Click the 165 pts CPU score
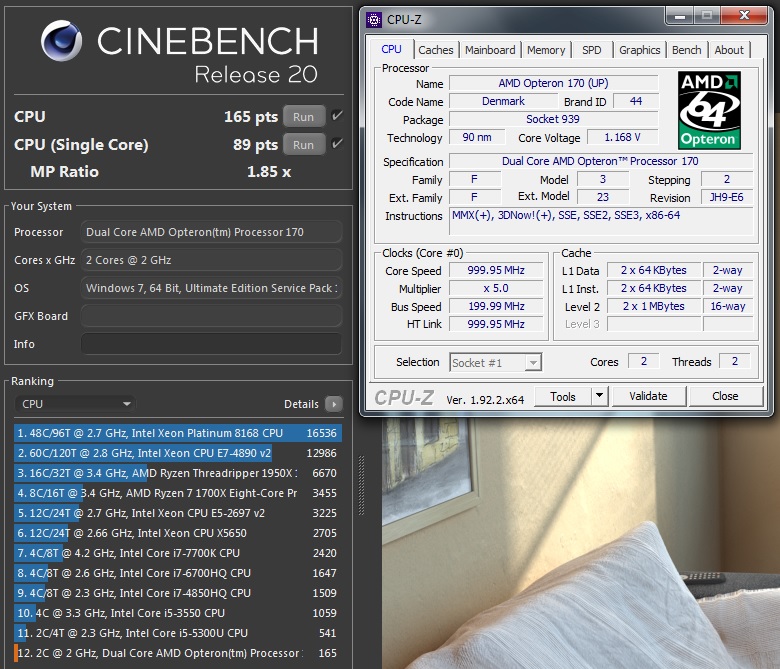The width and height of the screenshot is (780, 669). [251, 117]
